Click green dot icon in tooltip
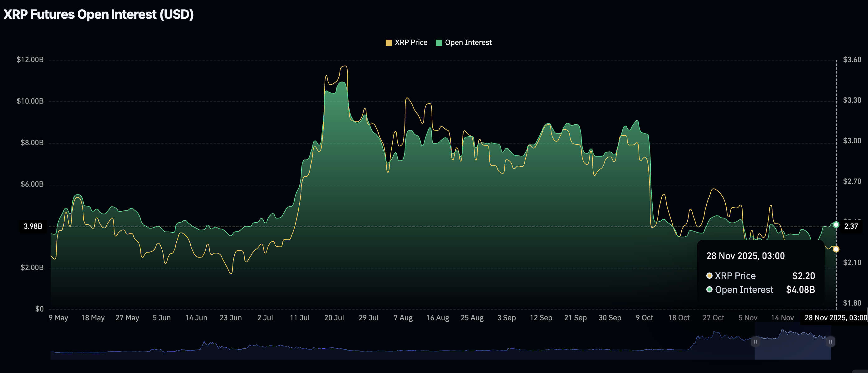Screen dimensions: 868x373 709,289
